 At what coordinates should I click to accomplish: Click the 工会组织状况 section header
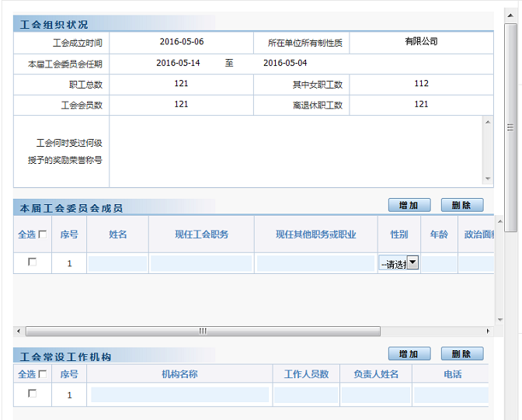click(x=54, y=24)
